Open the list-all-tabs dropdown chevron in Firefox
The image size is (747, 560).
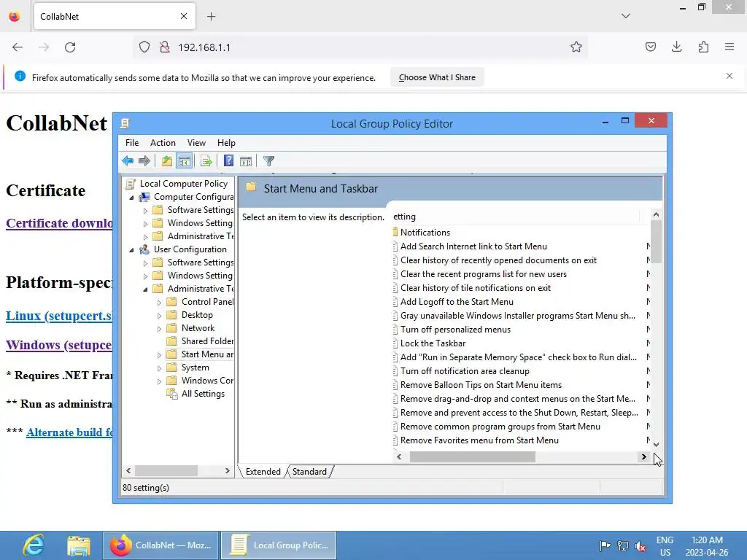626,16
